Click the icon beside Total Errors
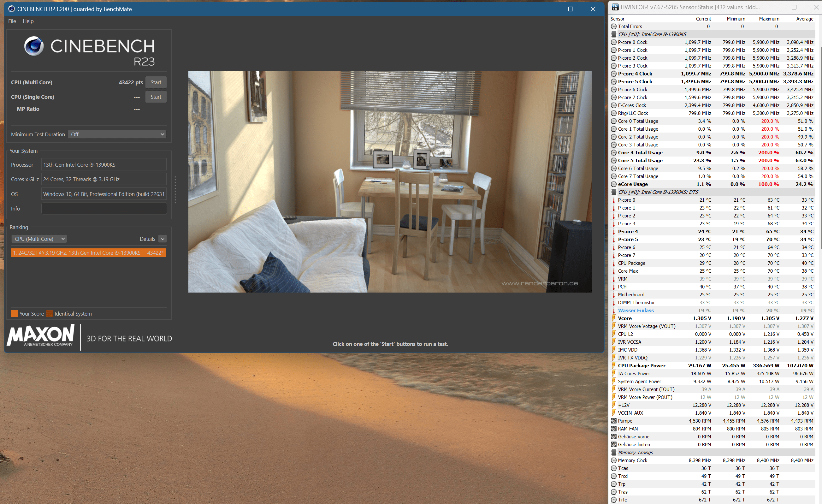Viewport: 822px width, 504px height. pos(613,26)
